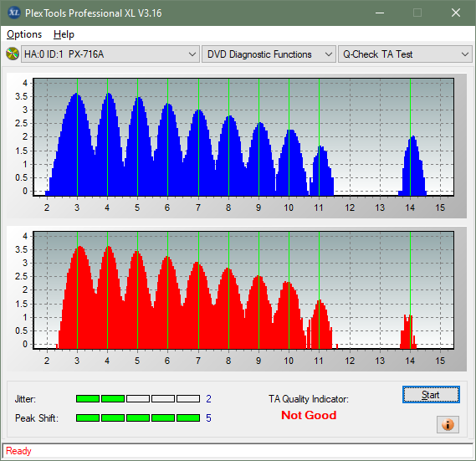Open the Help menu
Image resolution: width=476 pixels, height=461 pixels.
pyautogui.click(x=64, y=34)
